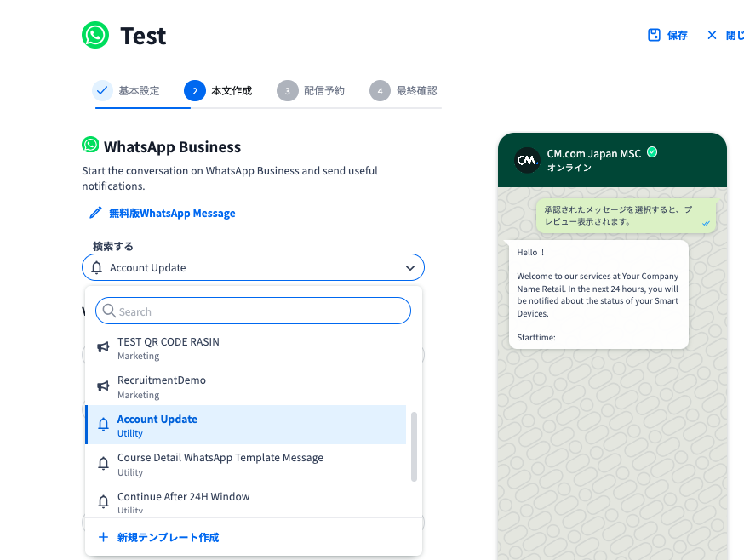The image size is (744, 560).
Task: Click the magnifier icon in the Search field
Action: click(110, 311)
